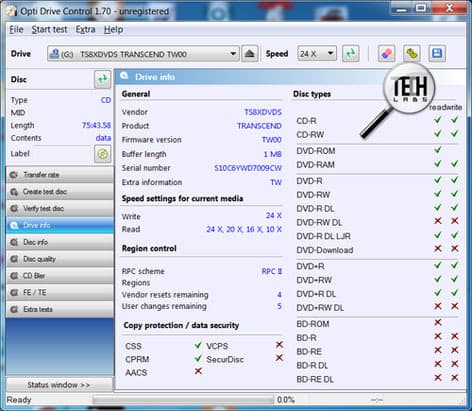Click the erase disc eraser icon
Image resolution: width=472 pixels, height=411 pixels.
387,54
